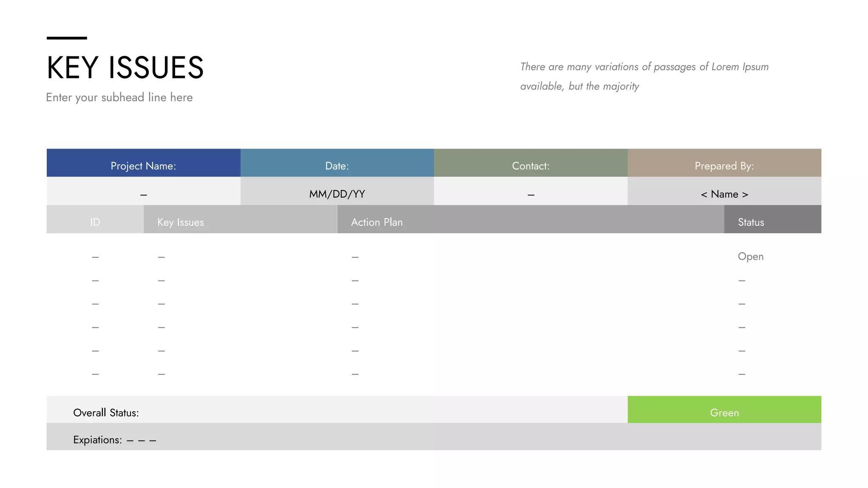Click the Open status entry
Image resolution: width=868 pixels, height=488 pixels.
751,256
